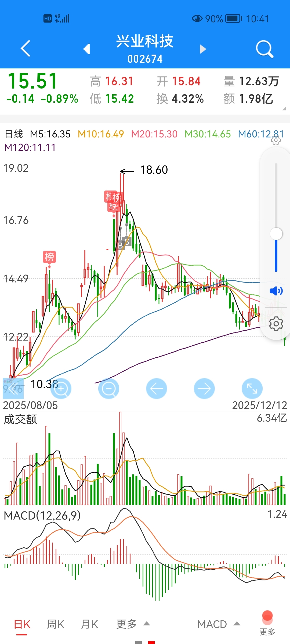Tap the change percent -0.89%
Screen dimensions: 290x644
pyautogui.click(x=60, y=99)
